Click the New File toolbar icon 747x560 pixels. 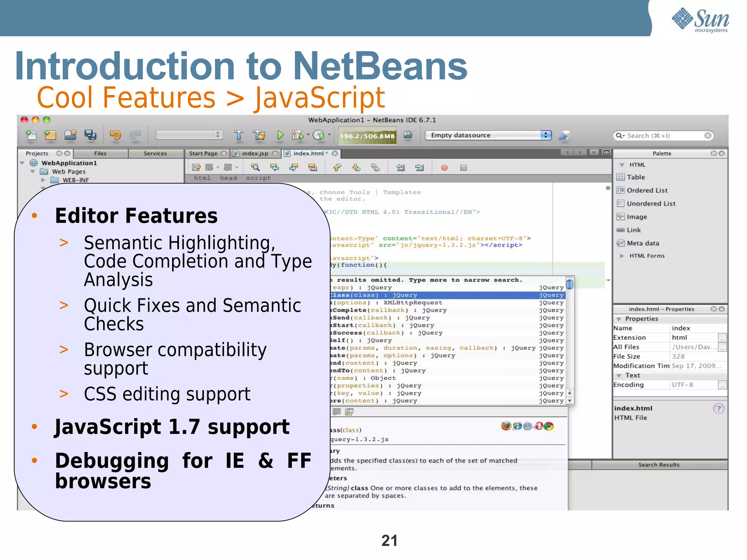click(x=31, y=135)
